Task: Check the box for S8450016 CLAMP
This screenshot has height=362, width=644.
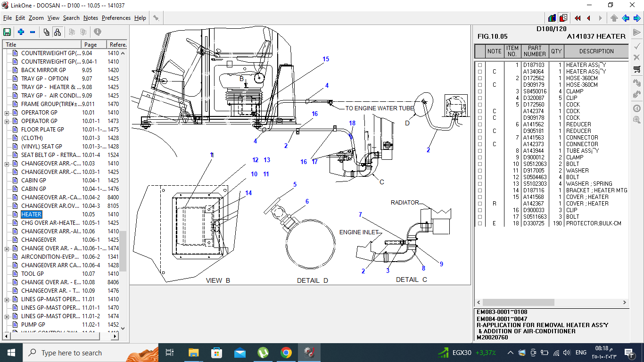Action: coord(480,91)
